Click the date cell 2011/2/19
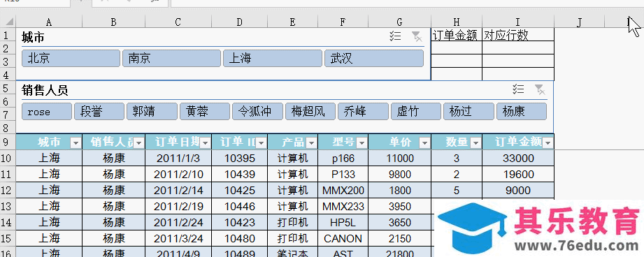The height and width of the screenshot is (257, 644). pos(178,206)
